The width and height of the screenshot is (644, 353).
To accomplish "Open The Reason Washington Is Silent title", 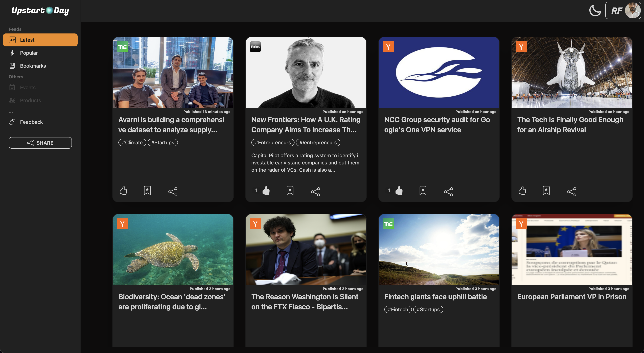I will [x=305, y=302].
